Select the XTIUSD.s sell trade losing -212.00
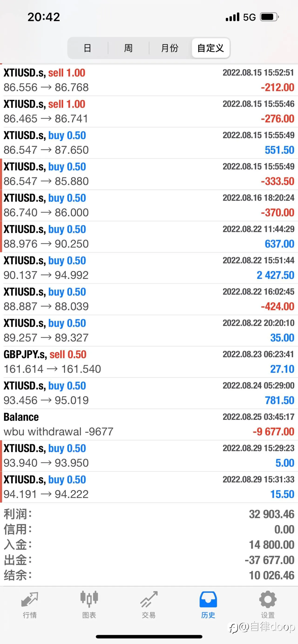298x644 pixels. tap(149, 80)
